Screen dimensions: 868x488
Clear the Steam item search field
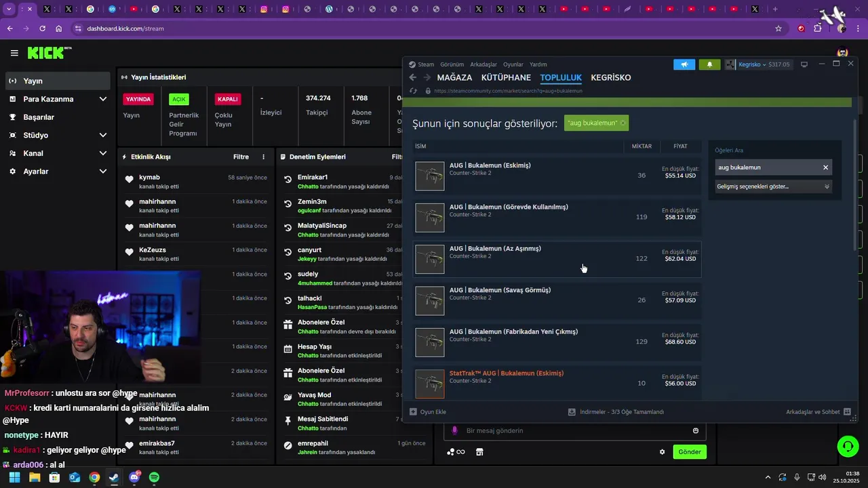point(825,167)
